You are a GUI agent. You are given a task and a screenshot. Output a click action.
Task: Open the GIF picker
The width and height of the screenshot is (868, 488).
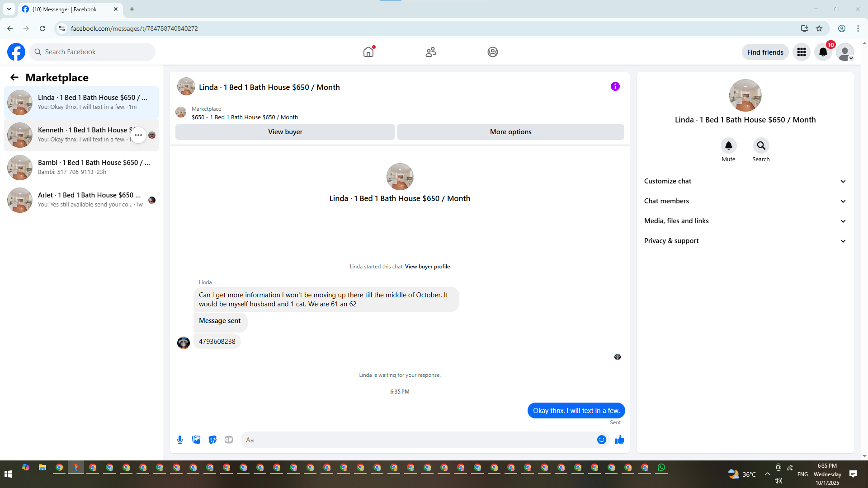coord(229,440)
